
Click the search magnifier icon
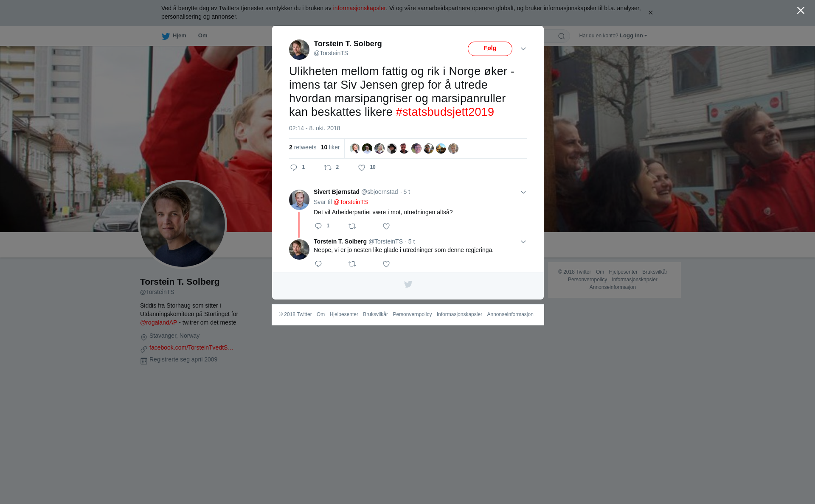coord(562,36)
